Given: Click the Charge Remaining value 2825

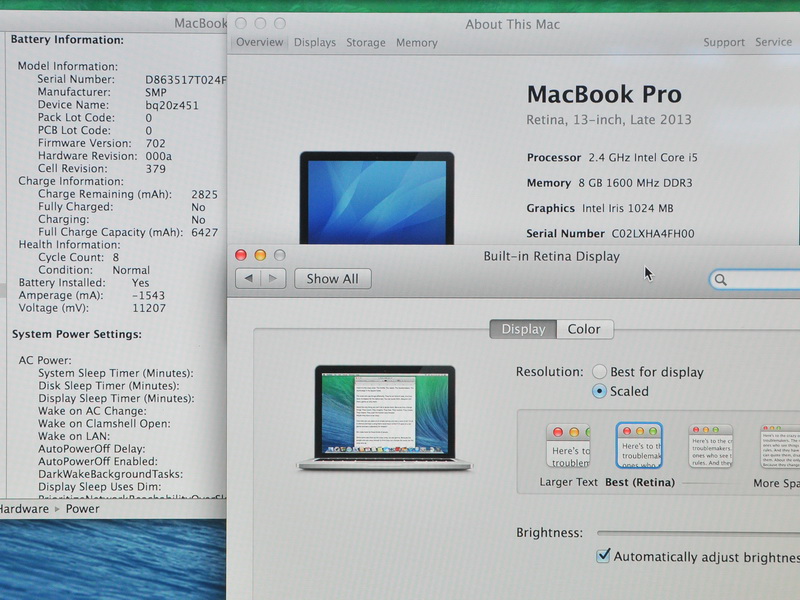Looking at the screenshot, I should tap(205, 194).
